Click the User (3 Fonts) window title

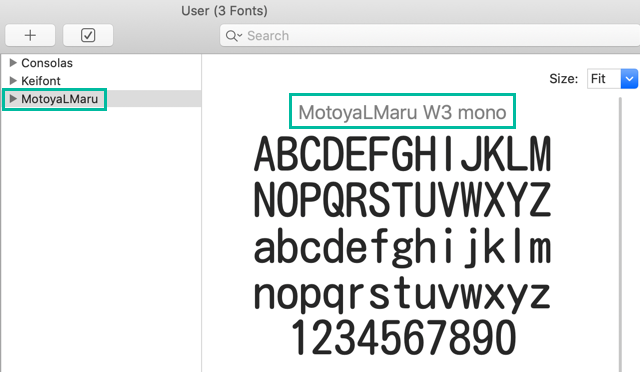tap(224, 11)
